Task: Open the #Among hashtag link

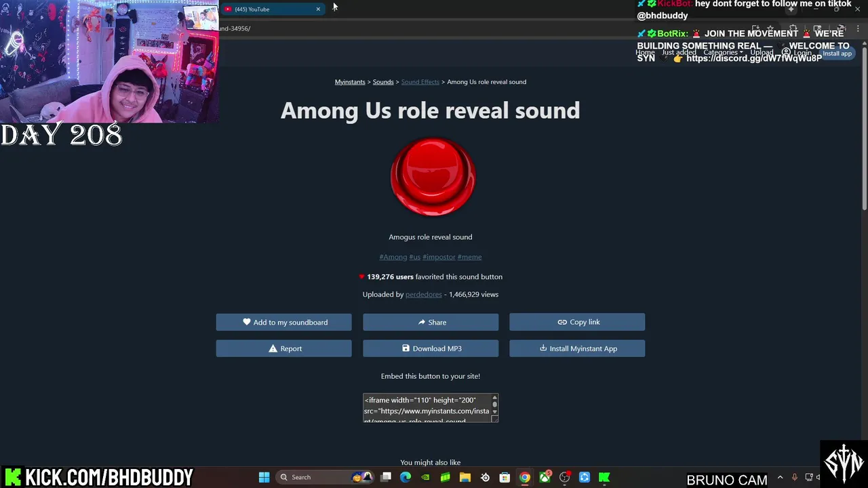Action: click(393, 257)
